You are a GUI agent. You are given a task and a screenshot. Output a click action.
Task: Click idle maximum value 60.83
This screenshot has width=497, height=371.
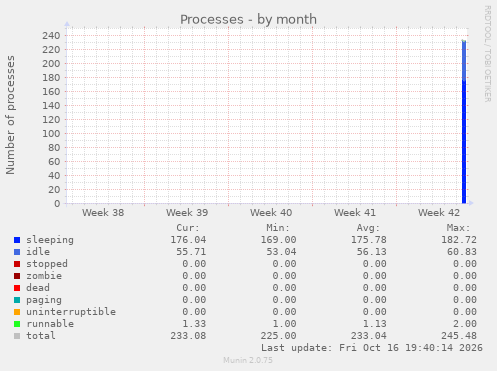[462, 252]
